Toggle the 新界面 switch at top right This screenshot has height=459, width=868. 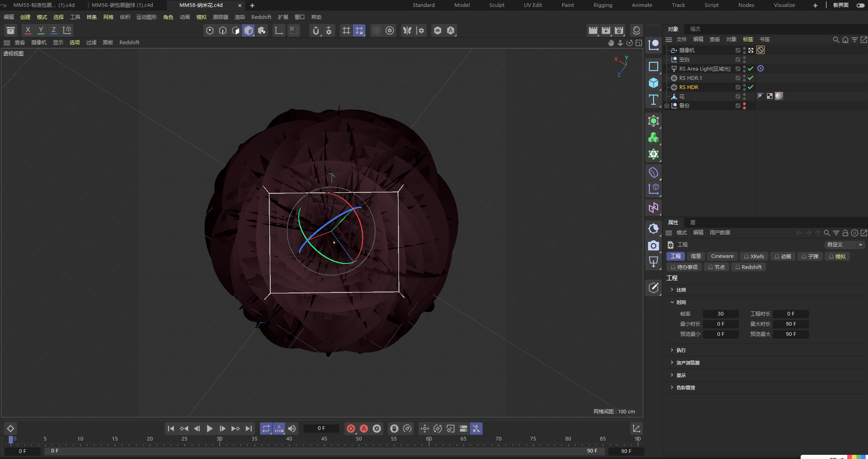(x=861, y=5)
